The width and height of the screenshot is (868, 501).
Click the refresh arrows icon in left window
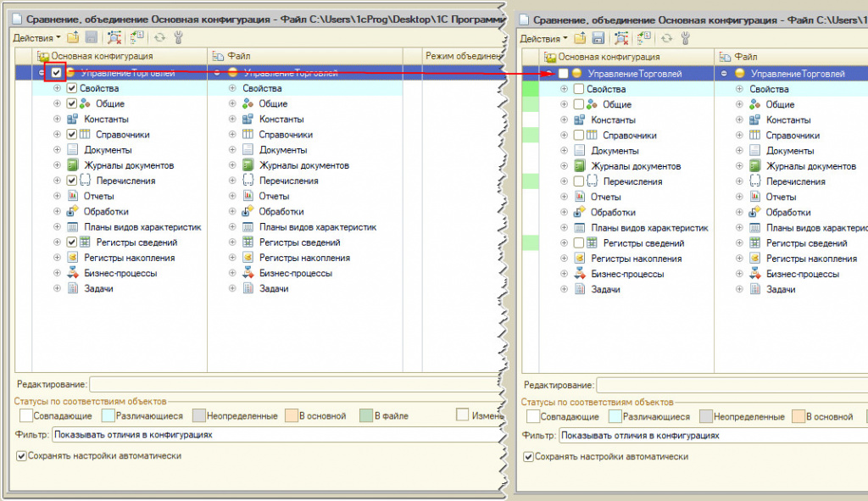pyautogui.click(x=160, y=37)
